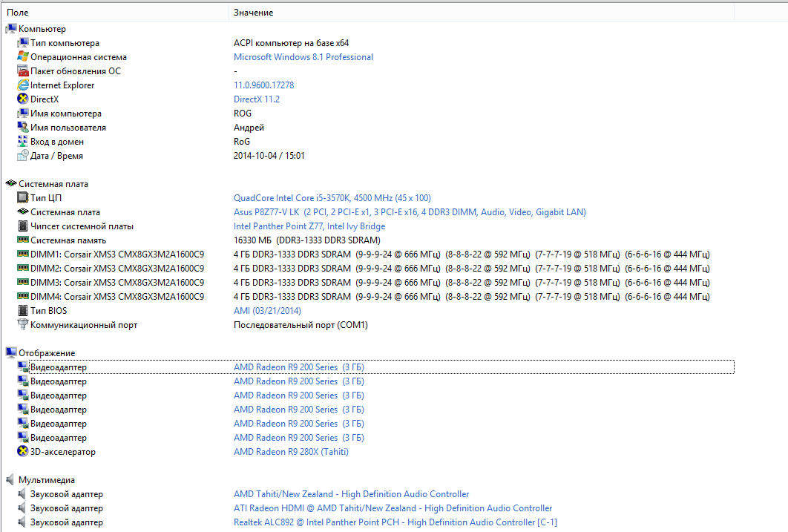The width and height of the screenshot is (788, 532).
Task: Open the AMD Radeon R9 200 Series link in selected row
Action: click(x=298, y=367)
